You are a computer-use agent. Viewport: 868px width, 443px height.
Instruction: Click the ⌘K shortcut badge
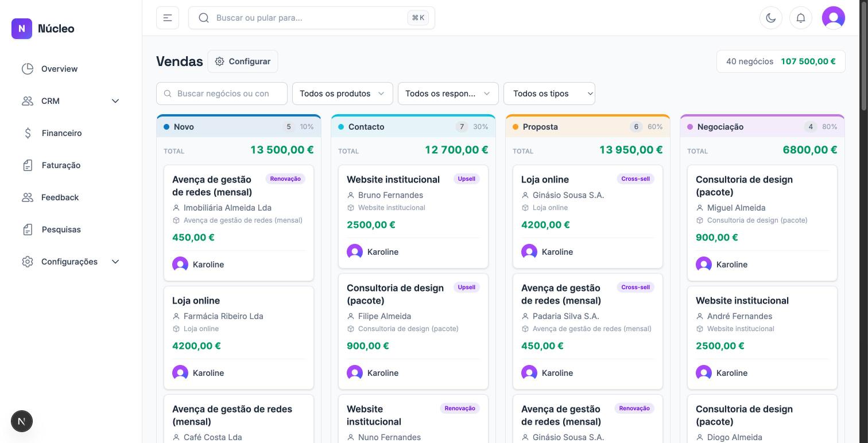coord(418,18)
